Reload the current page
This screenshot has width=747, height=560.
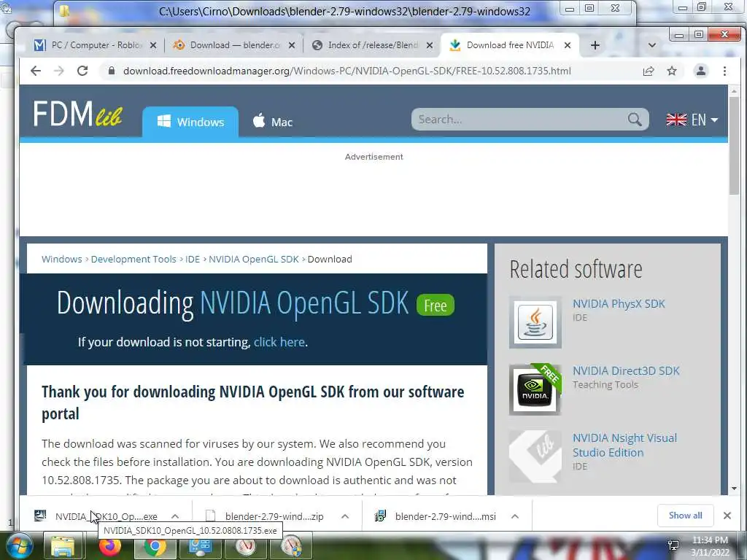pos(82,71)
